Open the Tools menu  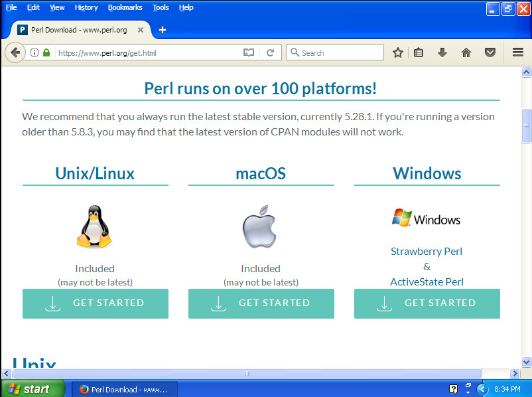tap(161, 7)
